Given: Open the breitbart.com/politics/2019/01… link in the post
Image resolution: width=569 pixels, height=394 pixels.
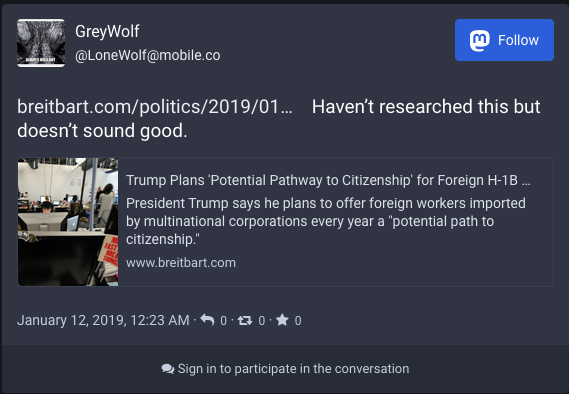Looking at the screenshot, I should point(155,107).
